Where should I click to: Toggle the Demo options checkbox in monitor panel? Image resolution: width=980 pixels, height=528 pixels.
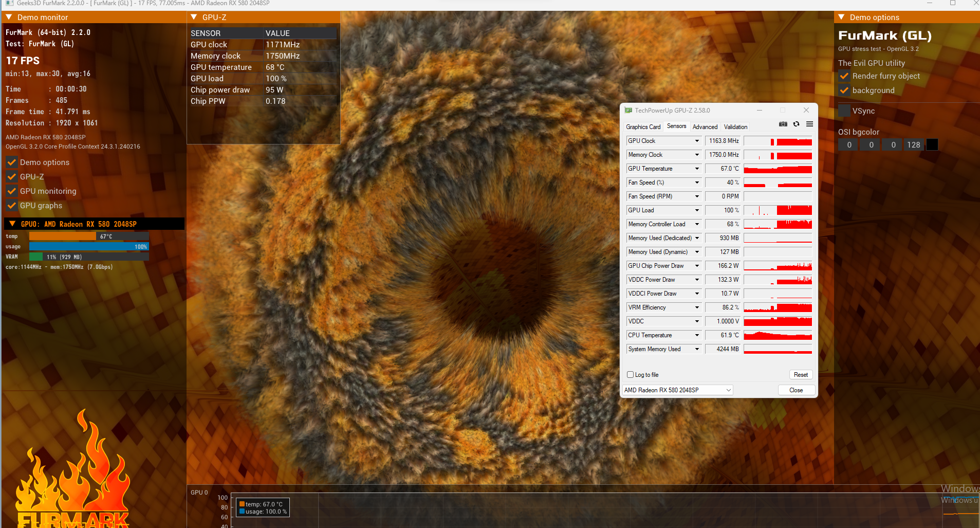pos(11,162)
